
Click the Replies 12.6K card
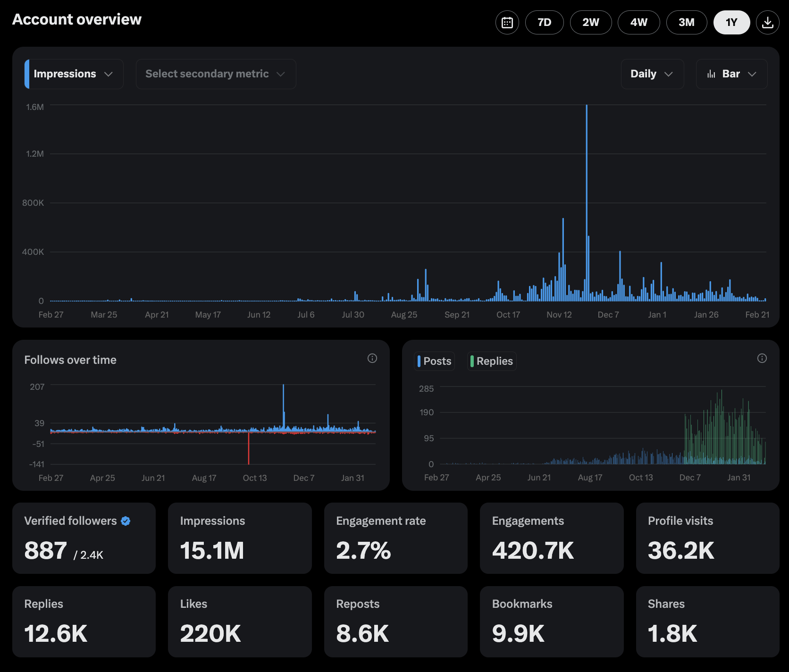pos(84,622)
